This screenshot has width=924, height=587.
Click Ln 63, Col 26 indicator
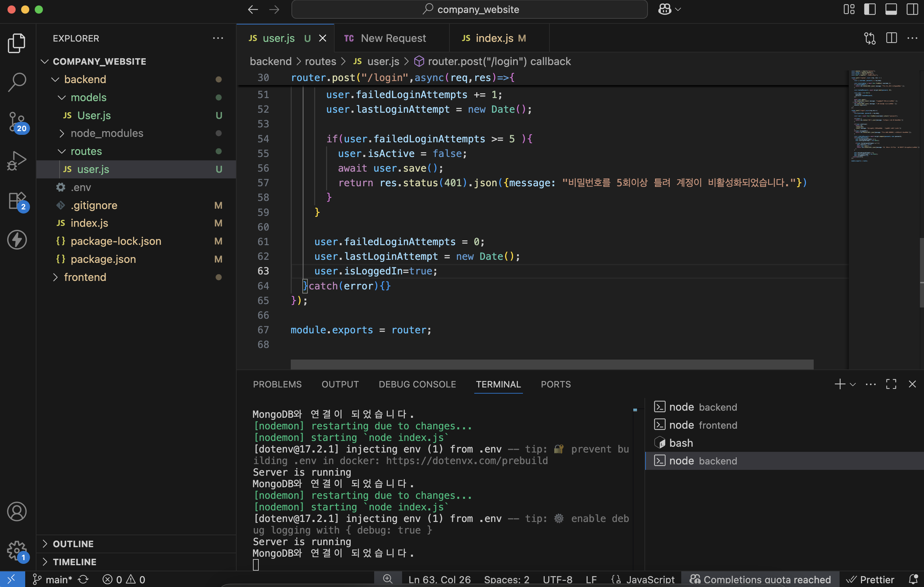440,579
